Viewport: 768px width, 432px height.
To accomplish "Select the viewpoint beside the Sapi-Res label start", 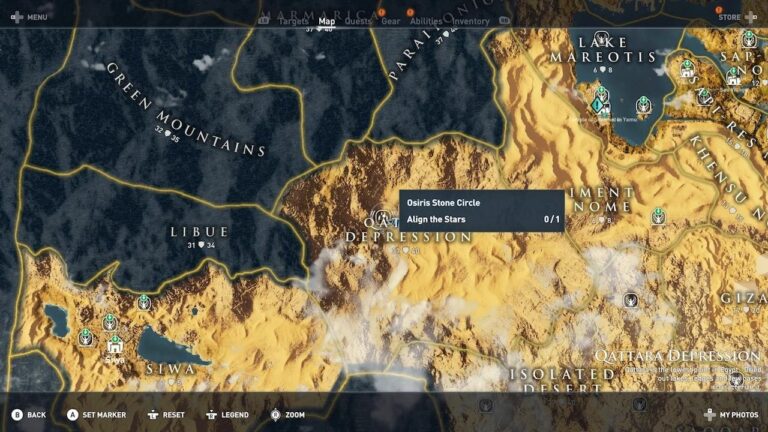I will click(x=704, y=96).
